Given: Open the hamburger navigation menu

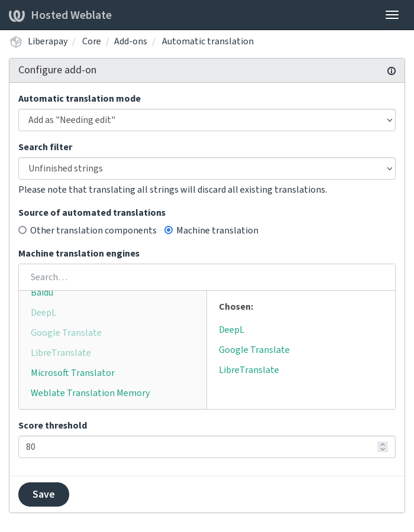Looking at the screenshot, I should pos(392,15).
